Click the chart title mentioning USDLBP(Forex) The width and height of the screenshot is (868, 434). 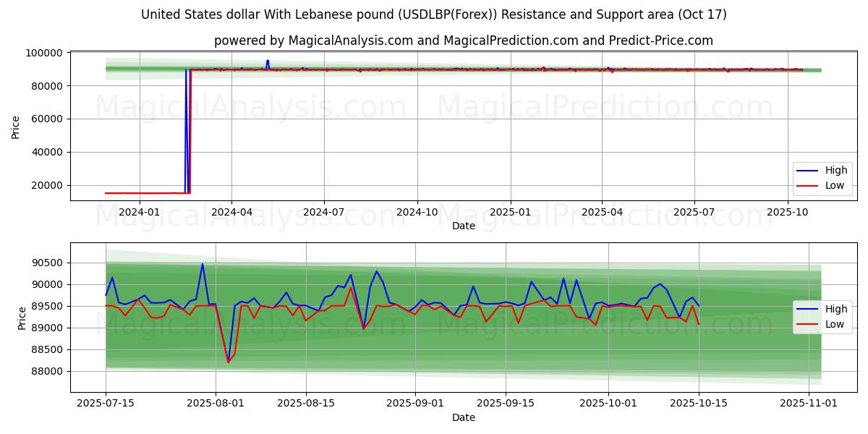[434, 14]
